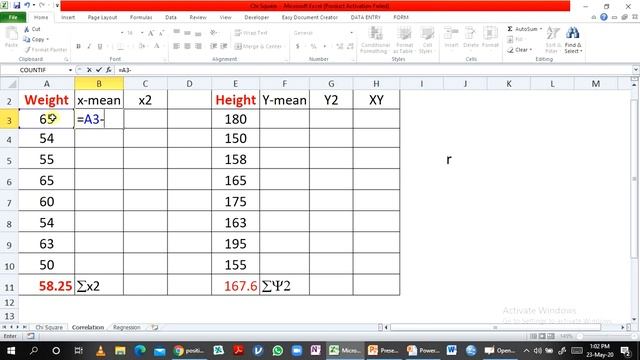Click the insert new worksheet icon
Viewport: 640px width, 360px height.
pos(155,327)
